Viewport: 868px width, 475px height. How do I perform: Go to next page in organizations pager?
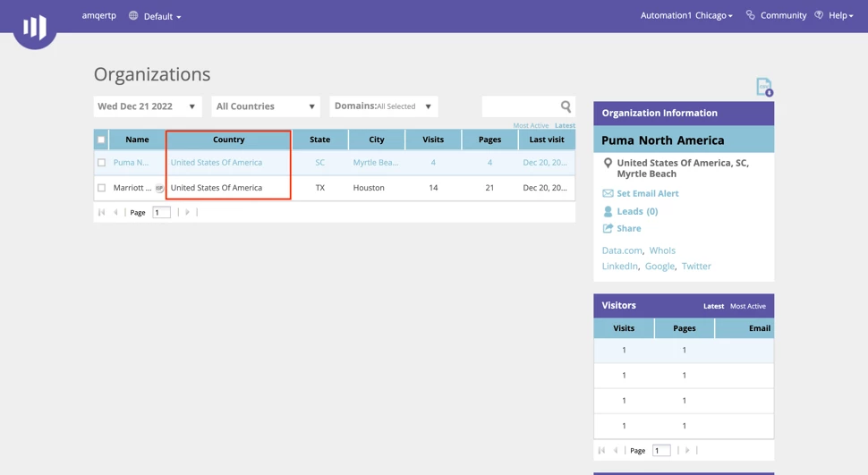187,212
